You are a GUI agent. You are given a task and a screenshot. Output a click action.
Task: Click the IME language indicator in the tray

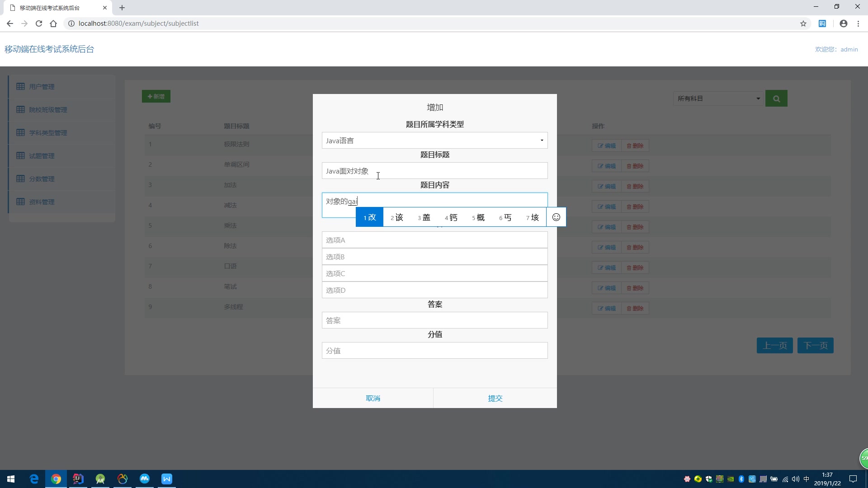pyautogui.click(x=807, y=479)
